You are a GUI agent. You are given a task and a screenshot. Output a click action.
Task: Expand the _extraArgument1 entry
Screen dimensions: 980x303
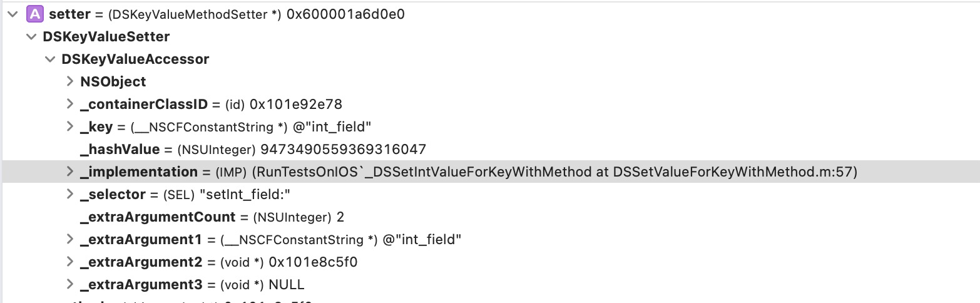(69, 239)
